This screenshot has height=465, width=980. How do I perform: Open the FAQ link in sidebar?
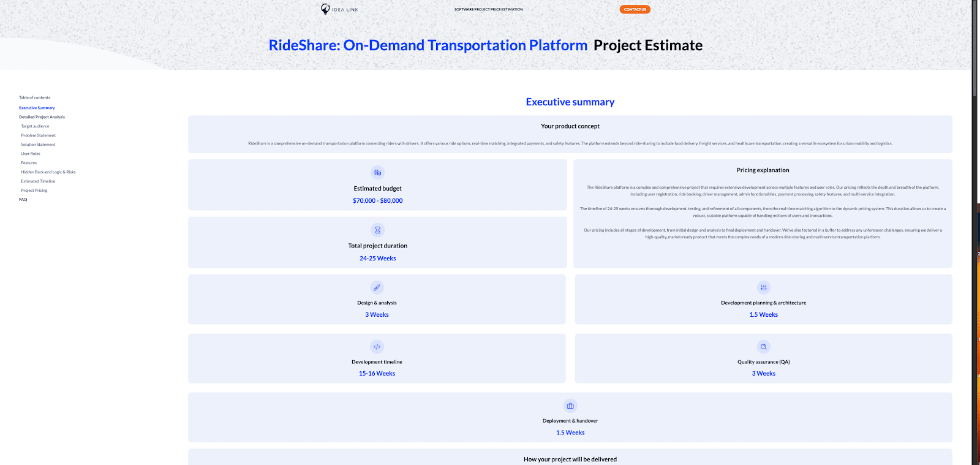[23, 200]
